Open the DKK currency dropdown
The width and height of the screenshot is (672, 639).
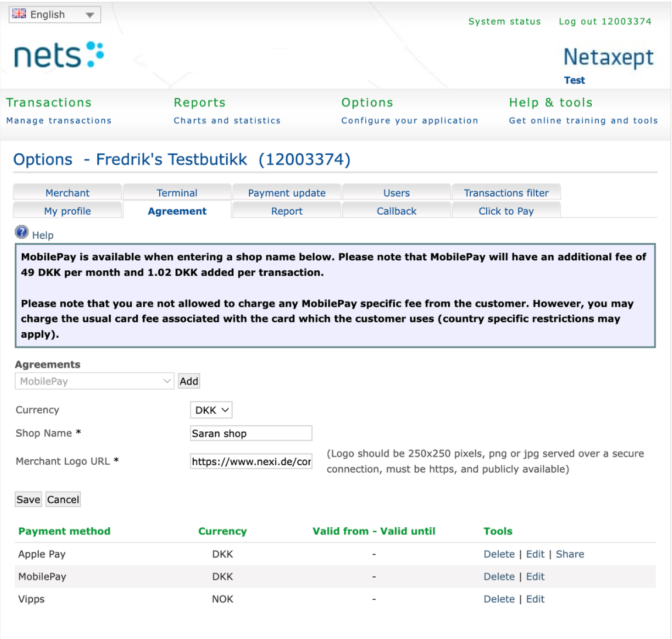pos(211,410)
